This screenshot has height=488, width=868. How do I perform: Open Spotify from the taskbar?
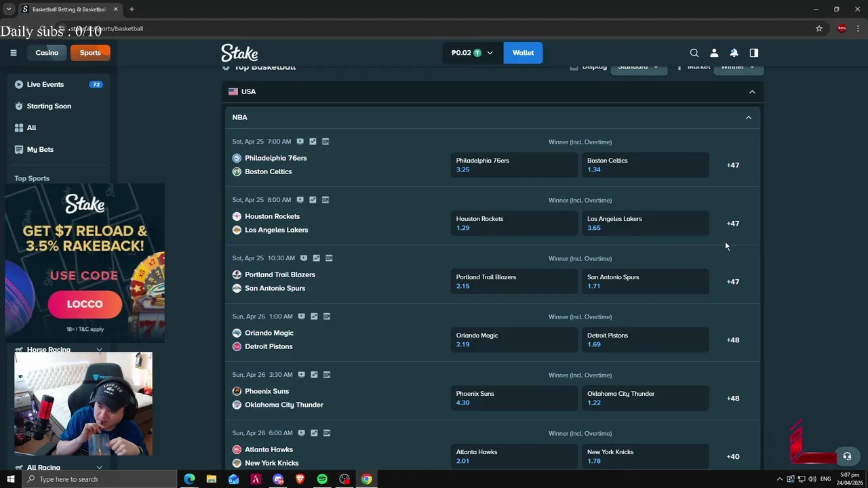(x=322, y=479)
